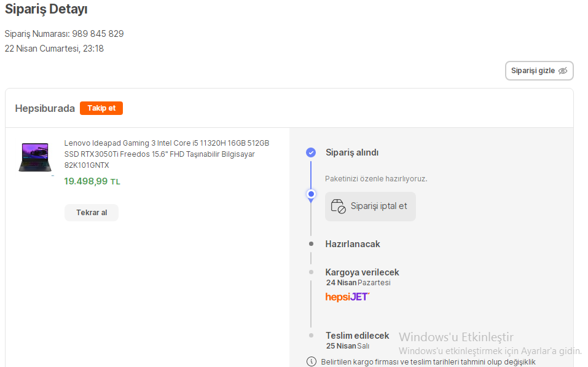Screen dimensions: 588x367
Task: Click the info icon beside delivery note
Action: pos(312,361)
